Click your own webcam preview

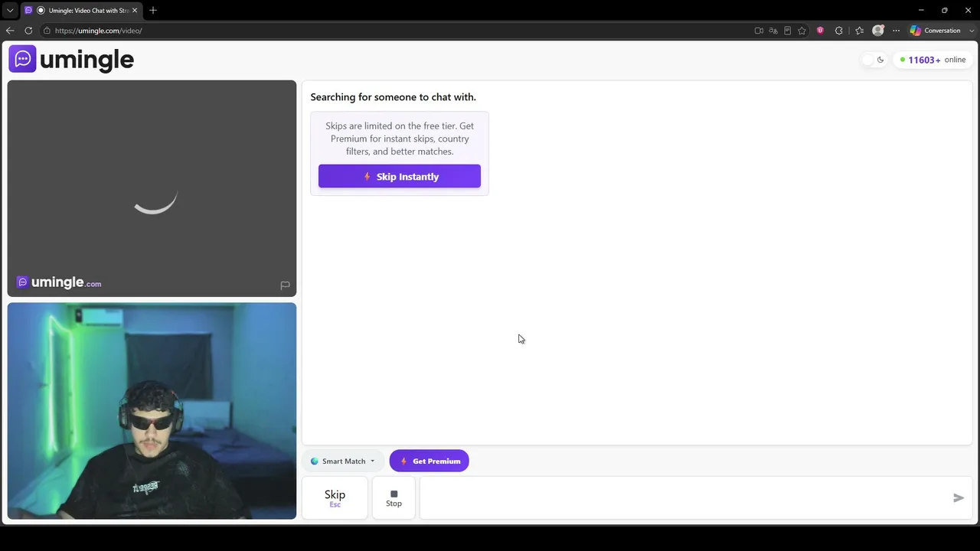[152, 411]
